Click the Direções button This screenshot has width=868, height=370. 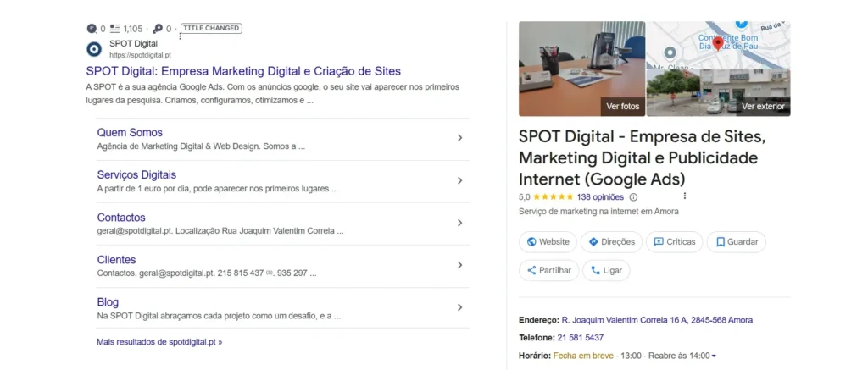click(x=611, y=241)
